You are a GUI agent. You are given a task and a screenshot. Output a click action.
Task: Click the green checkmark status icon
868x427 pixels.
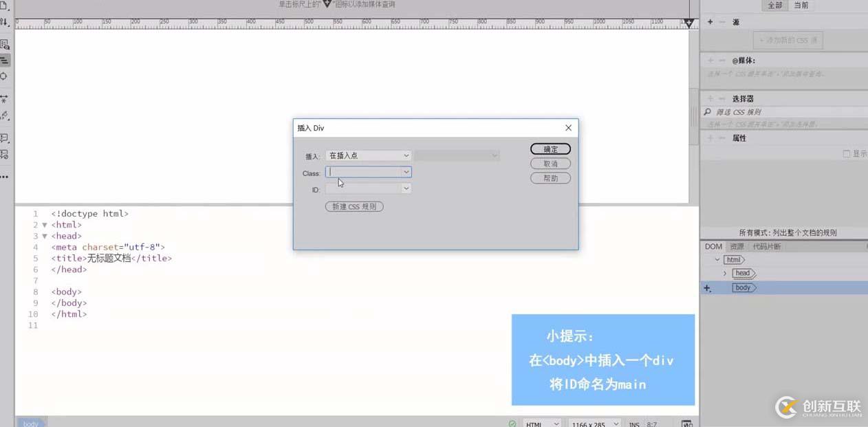[512, 424]
